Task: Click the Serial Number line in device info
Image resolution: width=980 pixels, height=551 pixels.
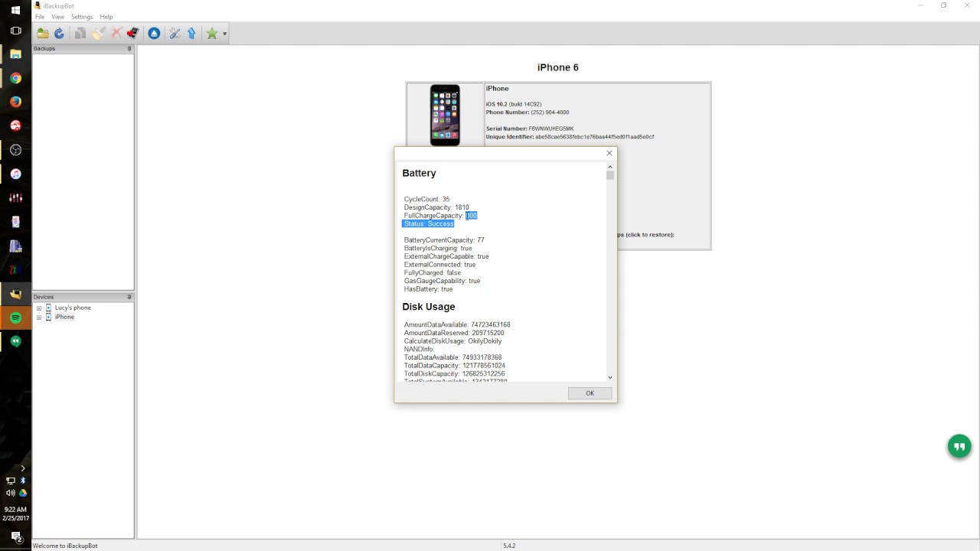Action: click(530, 129)
